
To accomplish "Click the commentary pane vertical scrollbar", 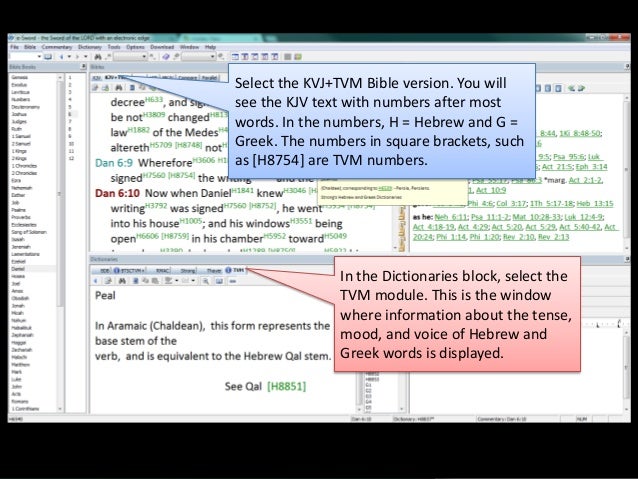I will [626, 171].
